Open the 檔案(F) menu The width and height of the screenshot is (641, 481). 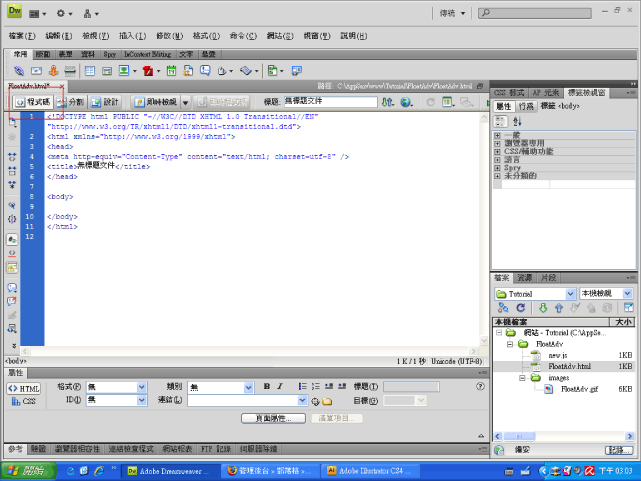pos(22,36)
